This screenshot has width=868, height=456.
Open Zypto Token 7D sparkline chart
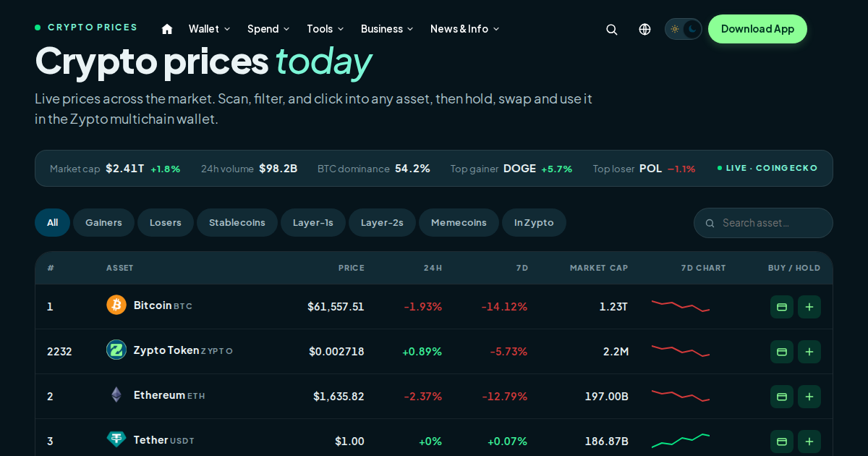(681, 350)
